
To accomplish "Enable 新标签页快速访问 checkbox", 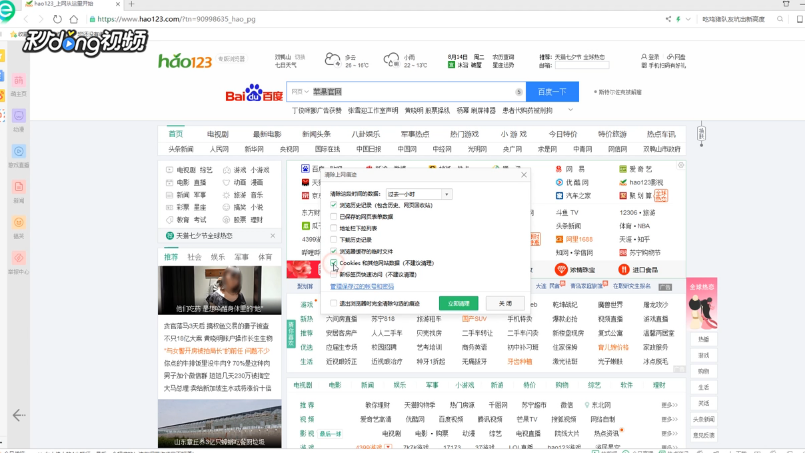I will pyautogui.click(x=334, y=275).
